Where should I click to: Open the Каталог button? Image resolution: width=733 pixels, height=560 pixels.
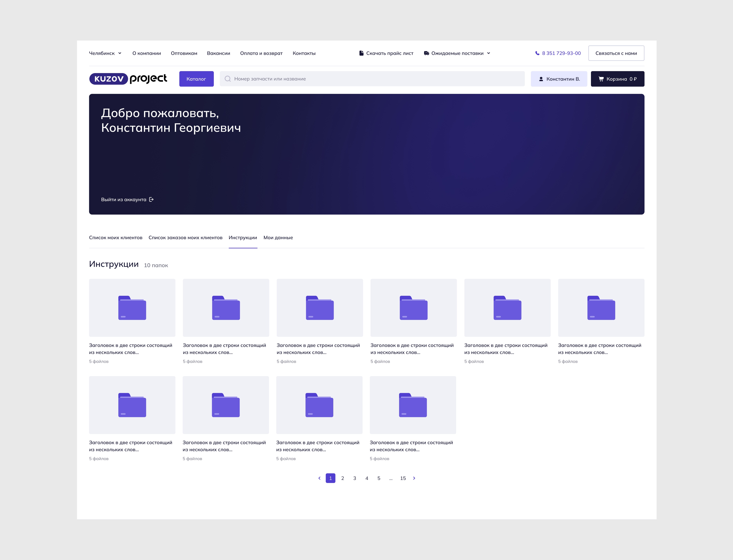[196, 79]
